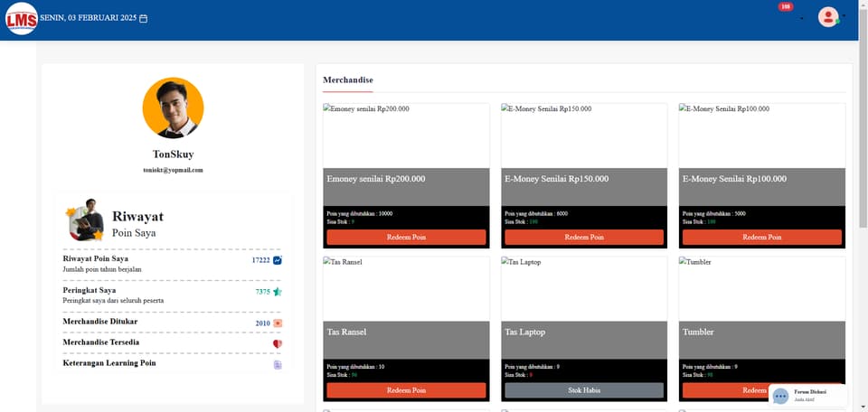
Task: Click the LMS logo in the header
Action: point(22,18)
